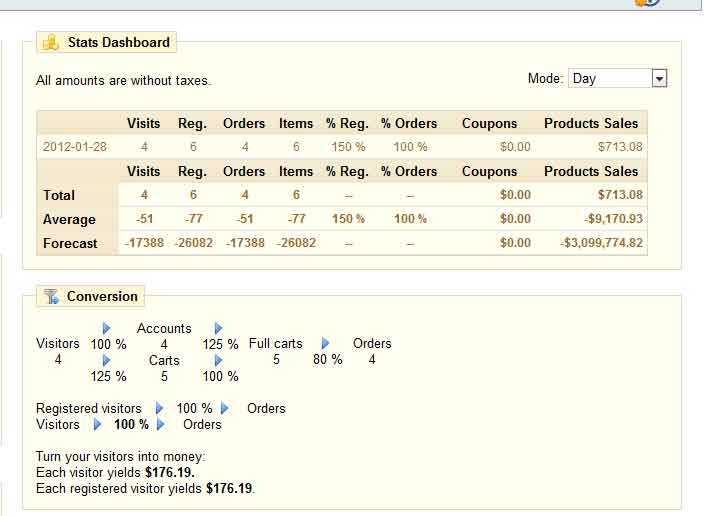Click the Mode dropdown arrow button
The height and width of the screenshot is (516, 704).
pos(659,79)
